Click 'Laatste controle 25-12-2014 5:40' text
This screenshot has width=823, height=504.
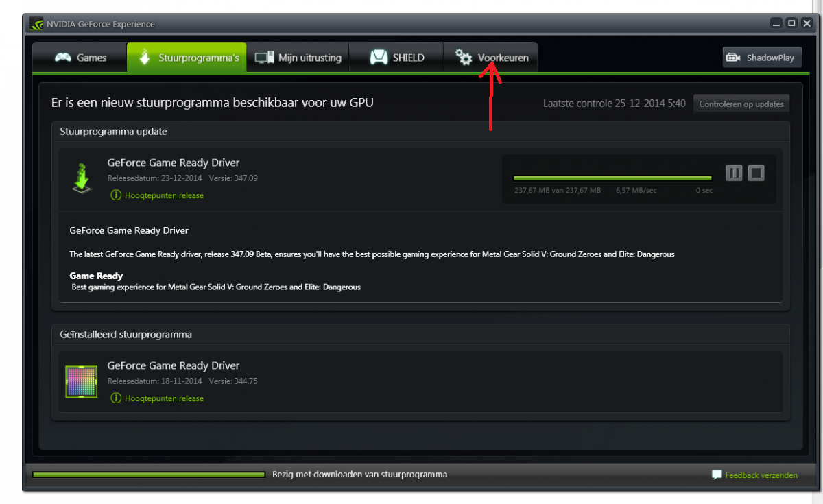615,104
